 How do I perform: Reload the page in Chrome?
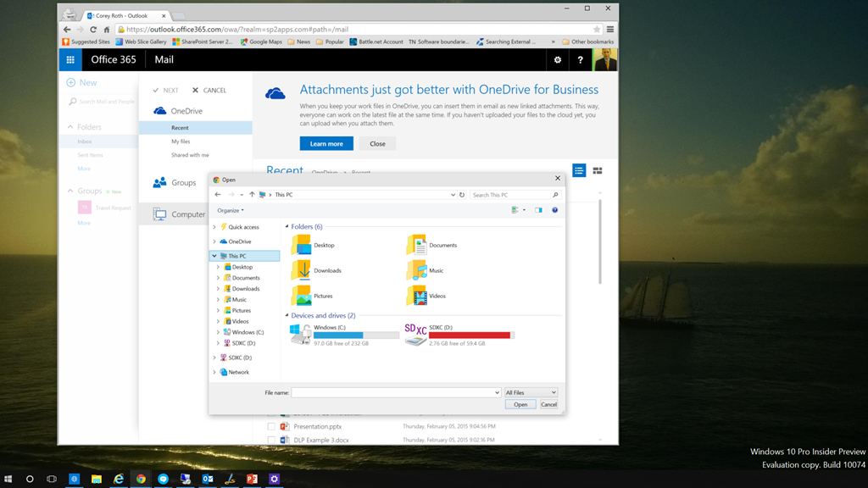(93, 30)
